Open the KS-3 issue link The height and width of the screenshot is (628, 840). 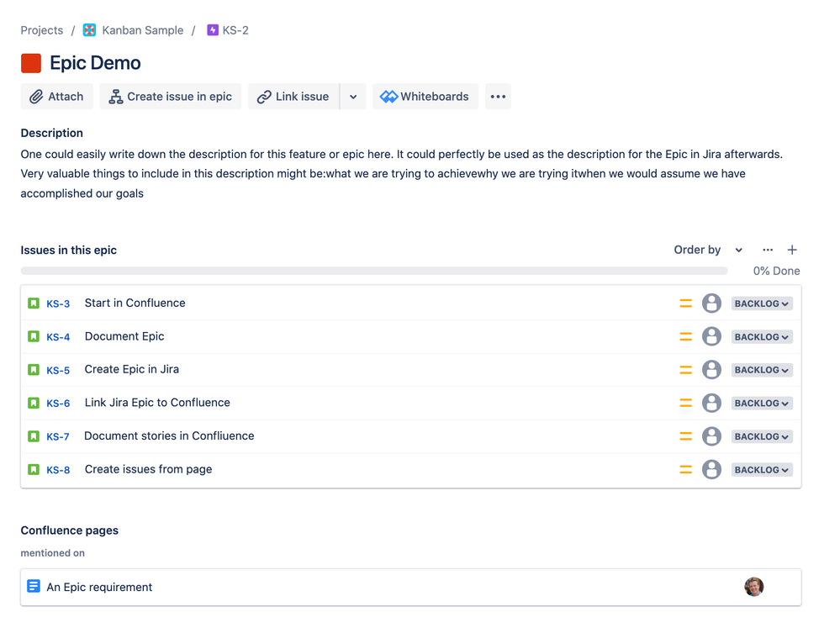pos(58,303)
